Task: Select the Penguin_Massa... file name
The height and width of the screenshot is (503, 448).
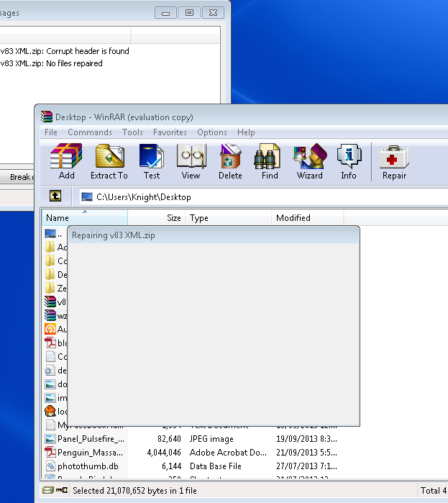Action: [90, 453]
